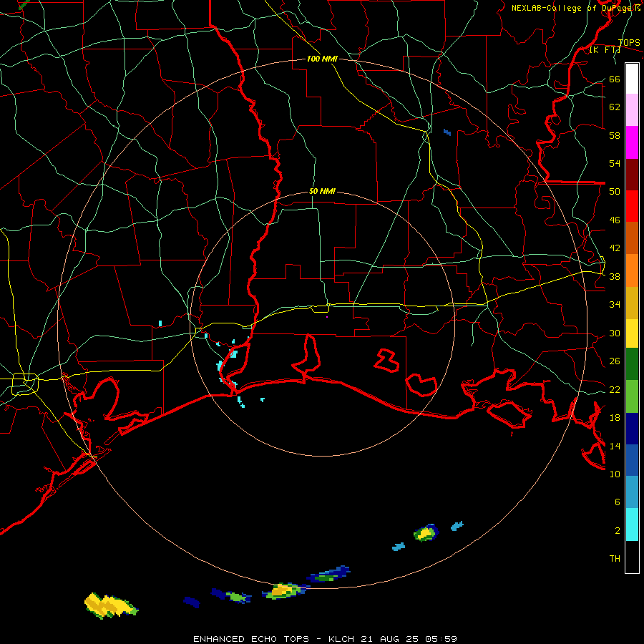Click the dark orange legend color band
The image size is (644, 644).
coord(632,238)
